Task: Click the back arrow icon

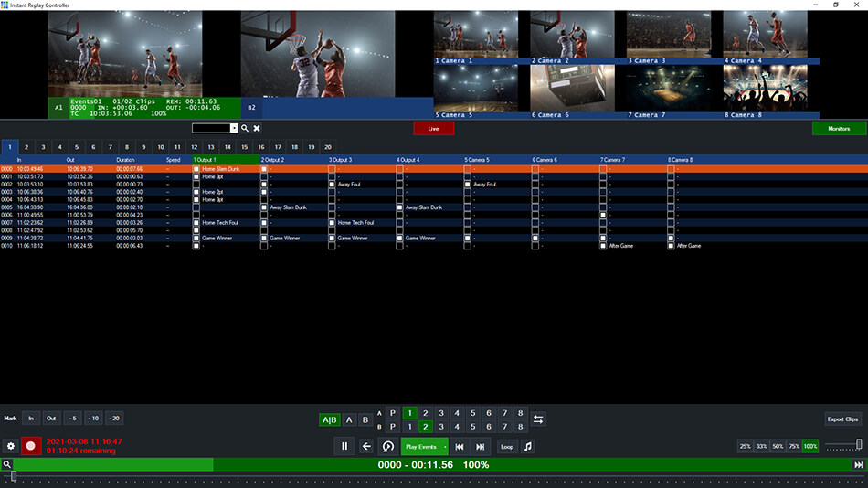Action: 366,446
